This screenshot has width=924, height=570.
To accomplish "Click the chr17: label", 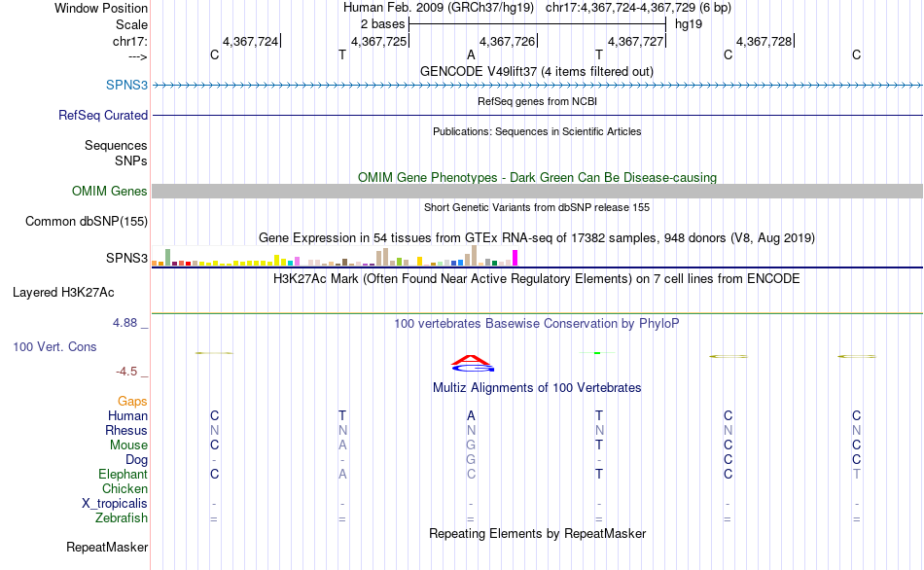I will click(x=130, y=41).
